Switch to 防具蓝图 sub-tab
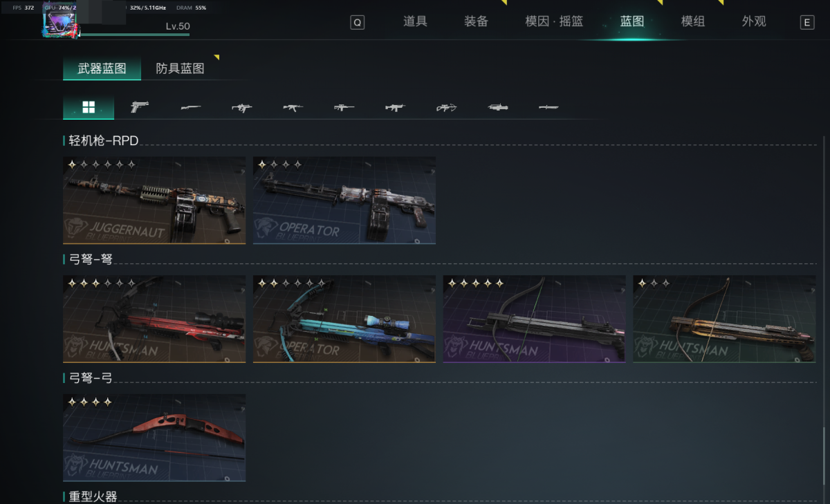This screenshot has height=504, width=830. coord(180,68)
